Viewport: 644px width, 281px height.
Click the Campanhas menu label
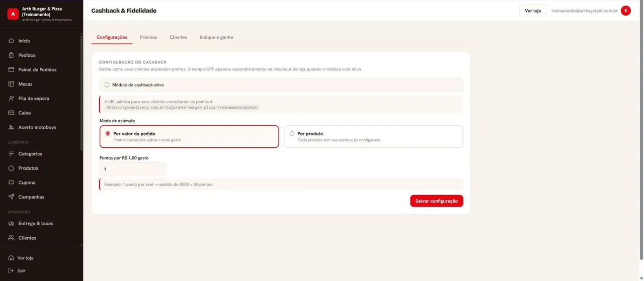tap(31, 197)
